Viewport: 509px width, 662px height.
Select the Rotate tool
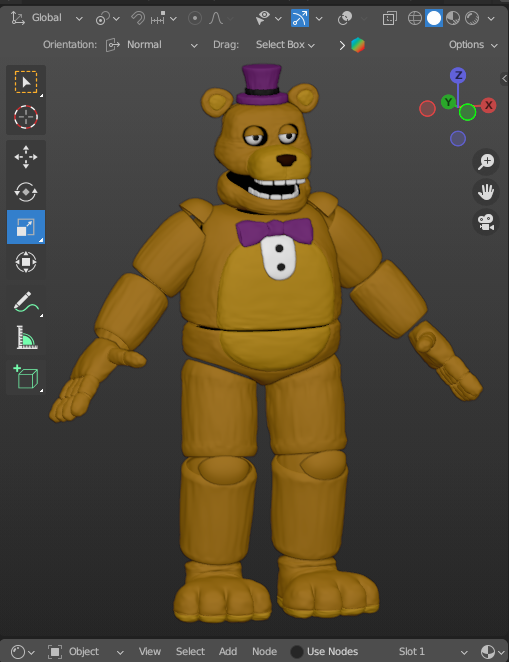tap(26, 192)
